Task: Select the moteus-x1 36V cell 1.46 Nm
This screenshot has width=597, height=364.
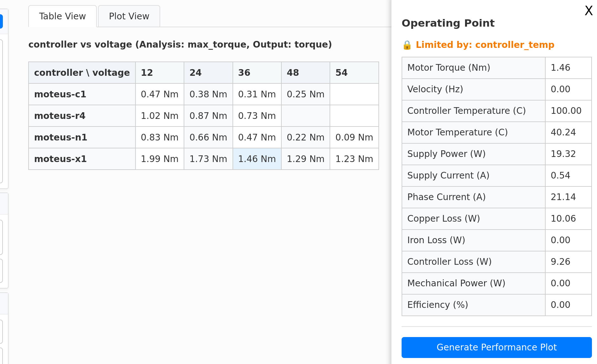Action: [x=257, y=159]
